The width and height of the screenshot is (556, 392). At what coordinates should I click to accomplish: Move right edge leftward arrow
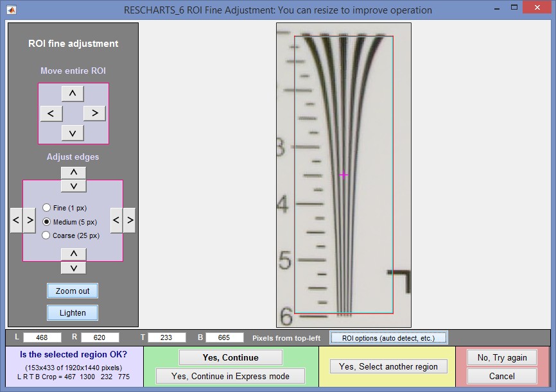pyautogui.click(x=116, y=220)
